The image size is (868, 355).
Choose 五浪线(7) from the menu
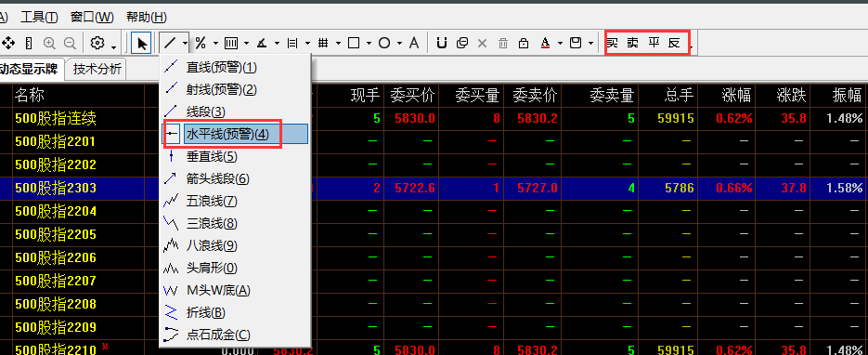[235, 201]
